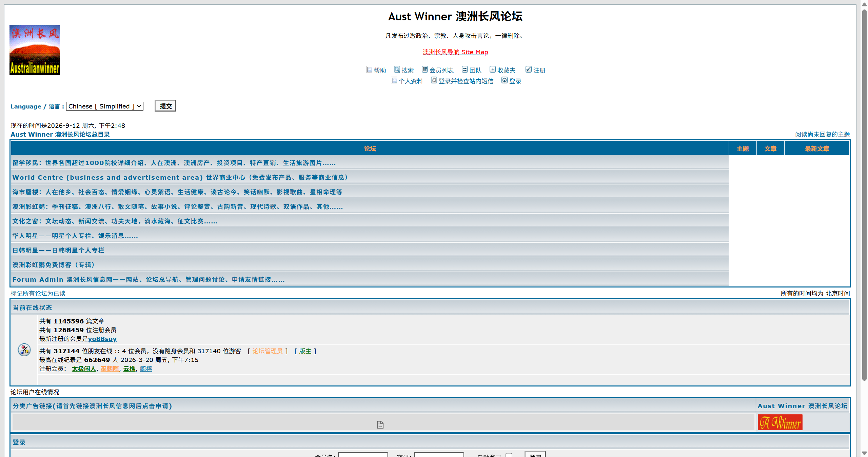Click the scrollbar down arrow
This screenshot has height=457, width=868.
pyautogui.click(x=864, y=453)
